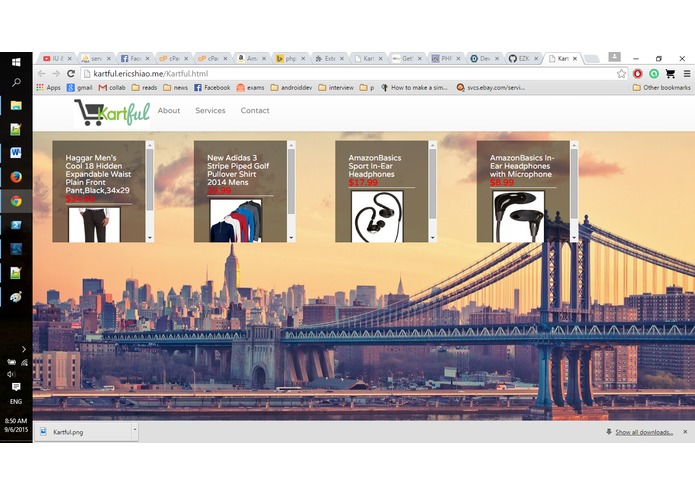The image size is (695, 494).
Task: Open the AmazonBasics Sport headphones thumbnail
Action: coord(377,217)
